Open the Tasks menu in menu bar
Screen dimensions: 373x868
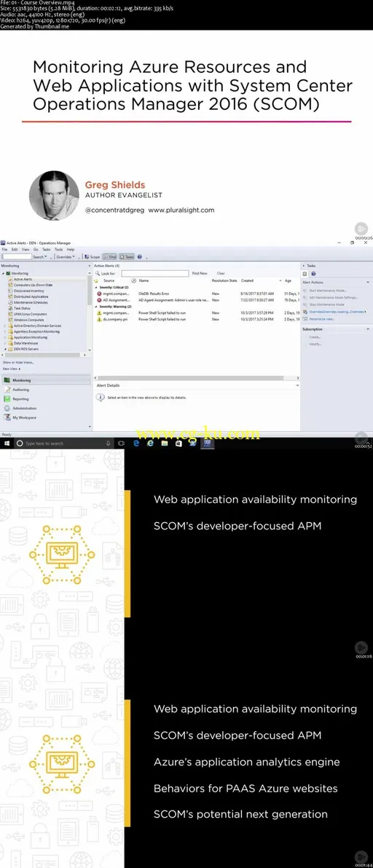point(46,250)
